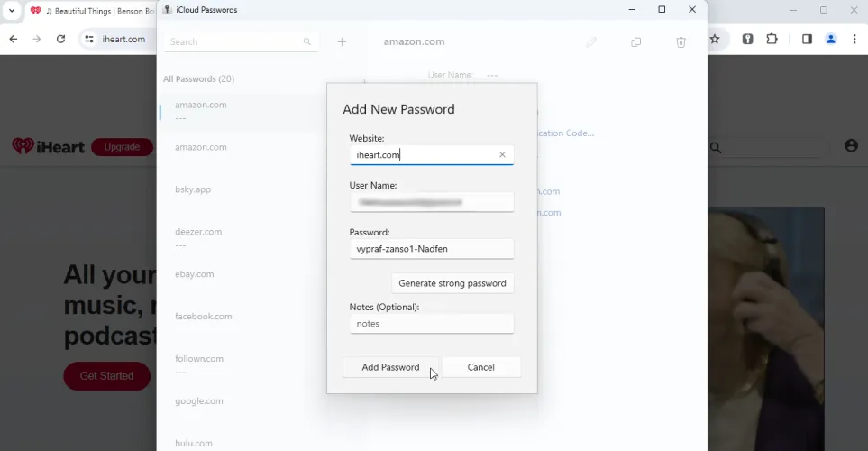Toggle the Chrome side panel icon
This screenshot has width=868, height=451.
[807, 39]
